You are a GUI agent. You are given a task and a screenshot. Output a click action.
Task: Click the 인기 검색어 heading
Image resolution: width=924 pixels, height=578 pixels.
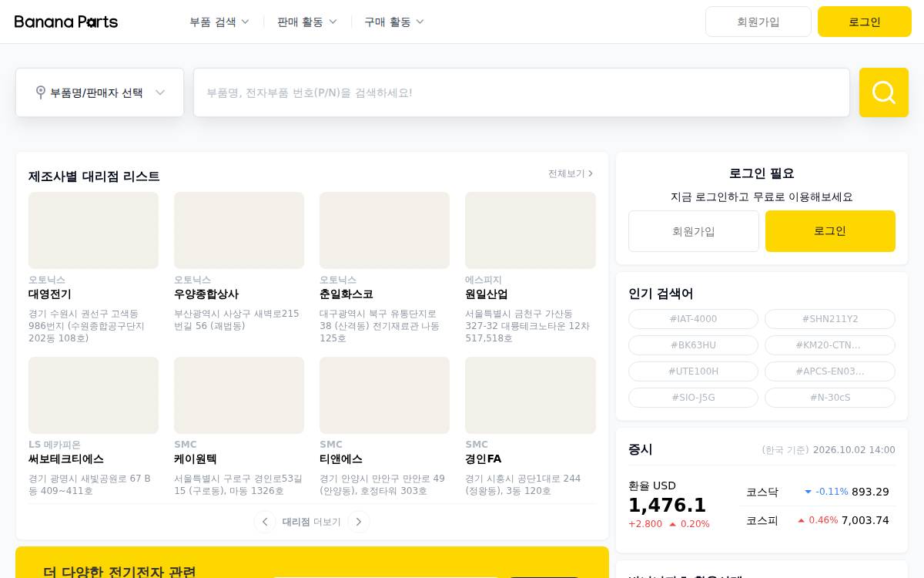[661, 294]
